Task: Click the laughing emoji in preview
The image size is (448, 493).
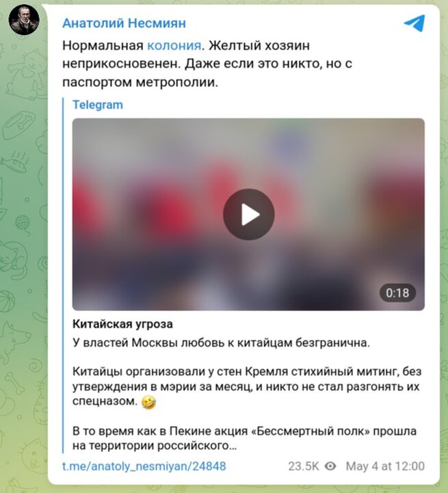Action: point(148,402)
